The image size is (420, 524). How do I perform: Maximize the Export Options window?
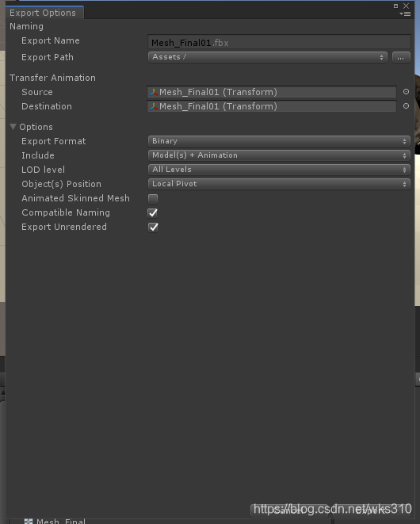[x=395, y=6]
